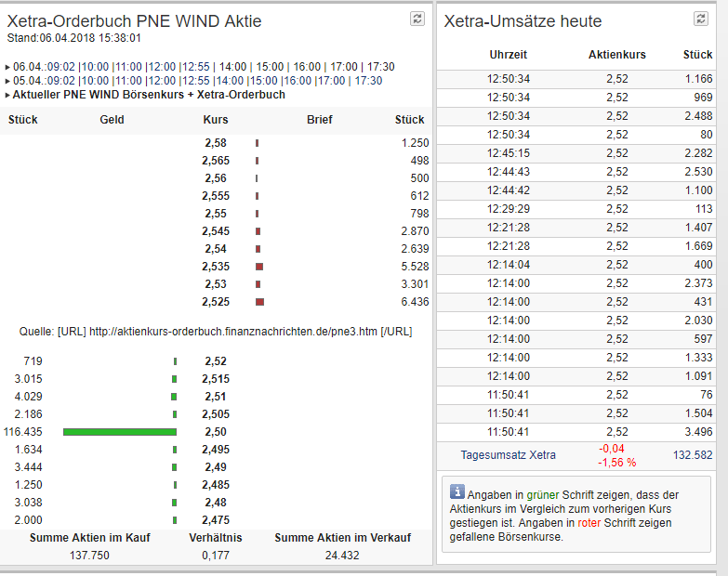
Task: Click the bid quantity 116.435
Action: (22, 432)
